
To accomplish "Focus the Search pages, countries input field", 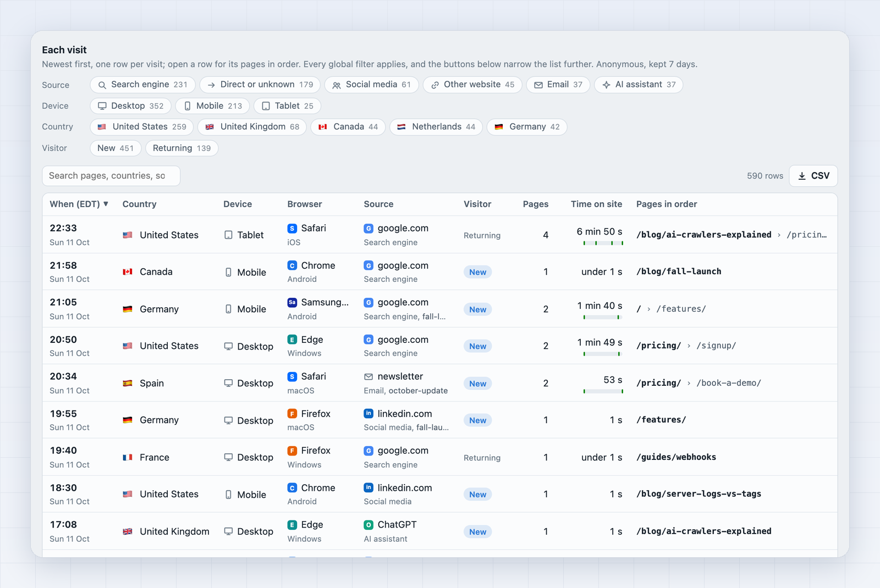I will pos(111,176).
